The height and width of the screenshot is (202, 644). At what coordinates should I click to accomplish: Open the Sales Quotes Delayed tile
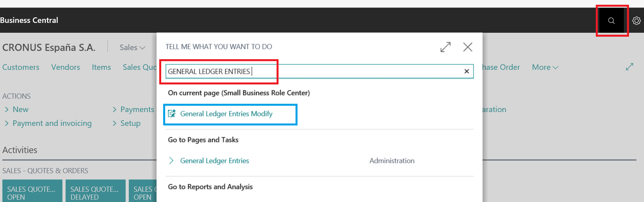[x=95, y=191]
